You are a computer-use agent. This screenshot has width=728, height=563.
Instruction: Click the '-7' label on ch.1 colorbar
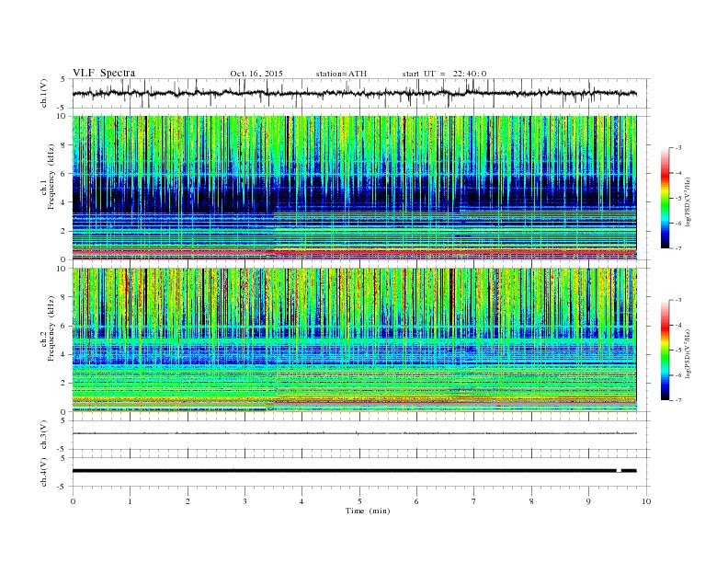coord(677,248)
